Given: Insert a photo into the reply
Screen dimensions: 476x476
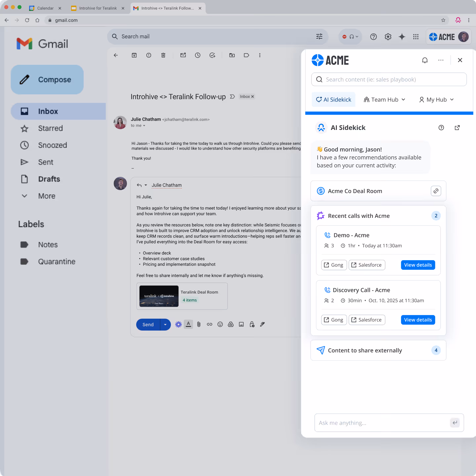Looking at the screenshot, I should 241,324.
